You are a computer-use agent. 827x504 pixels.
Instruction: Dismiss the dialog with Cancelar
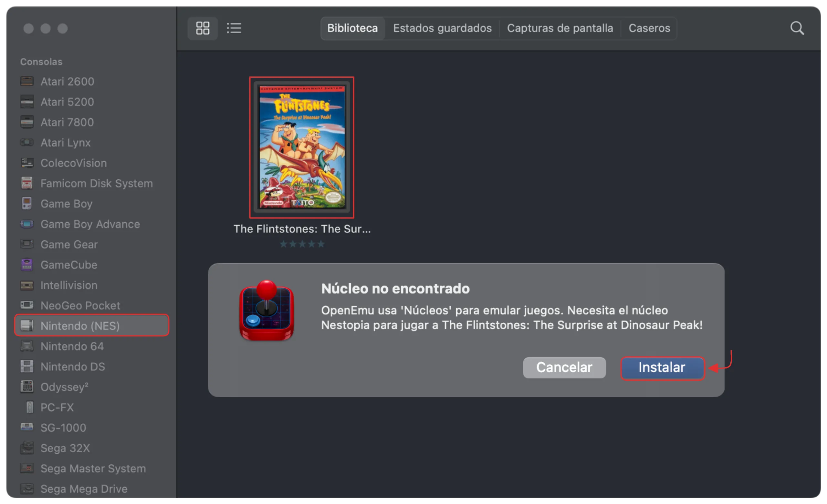tap(564, 368)
